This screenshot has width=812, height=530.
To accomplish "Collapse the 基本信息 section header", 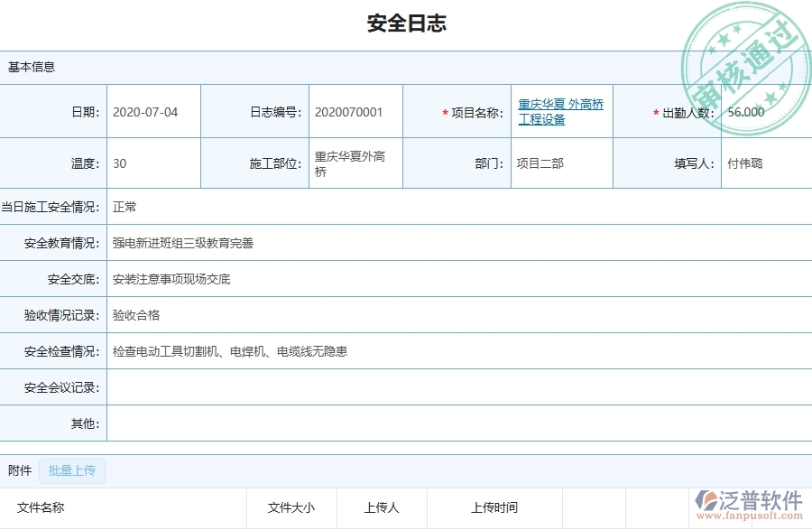I will point(30,67).
